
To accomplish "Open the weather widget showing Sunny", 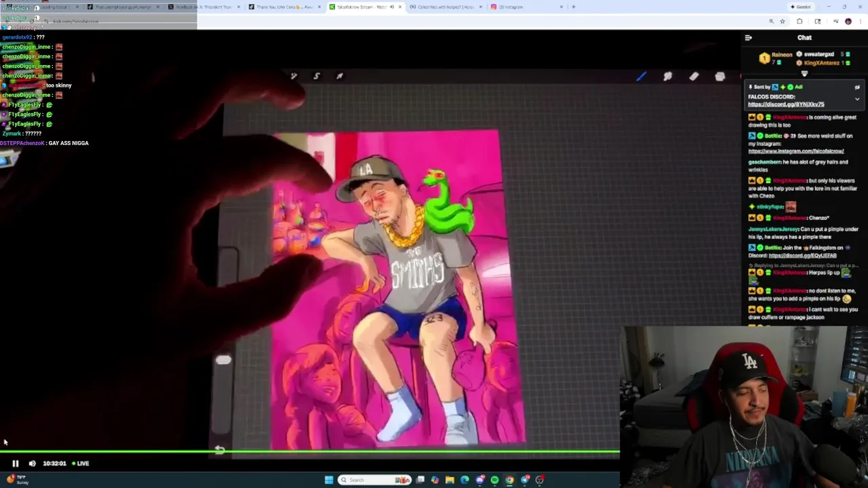I will tap(18, 480).
